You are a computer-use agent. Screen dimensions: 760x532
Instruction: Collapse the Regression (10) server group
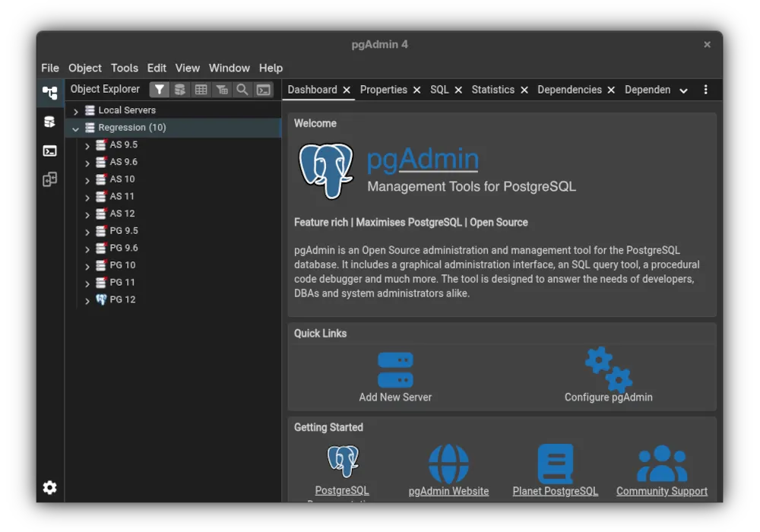coord(76,128)
